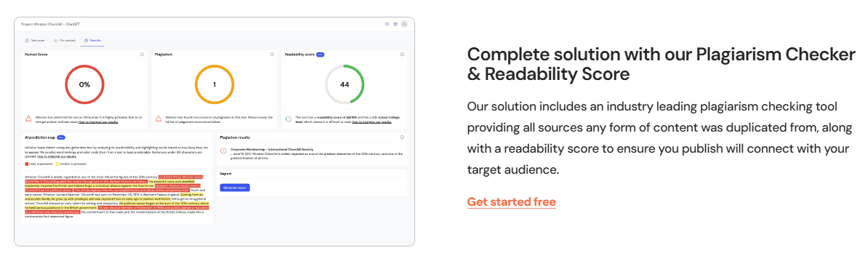This screenshot has height=269, width=868.
Task: Click 'AI prediction map' heading
Action: point(40,137)
